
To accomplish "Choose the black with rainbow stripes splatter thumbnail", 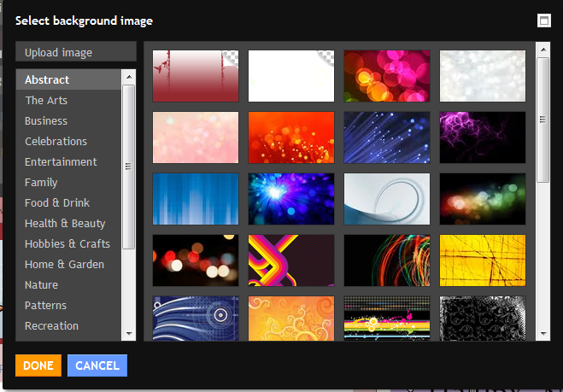I will (387, 319).
